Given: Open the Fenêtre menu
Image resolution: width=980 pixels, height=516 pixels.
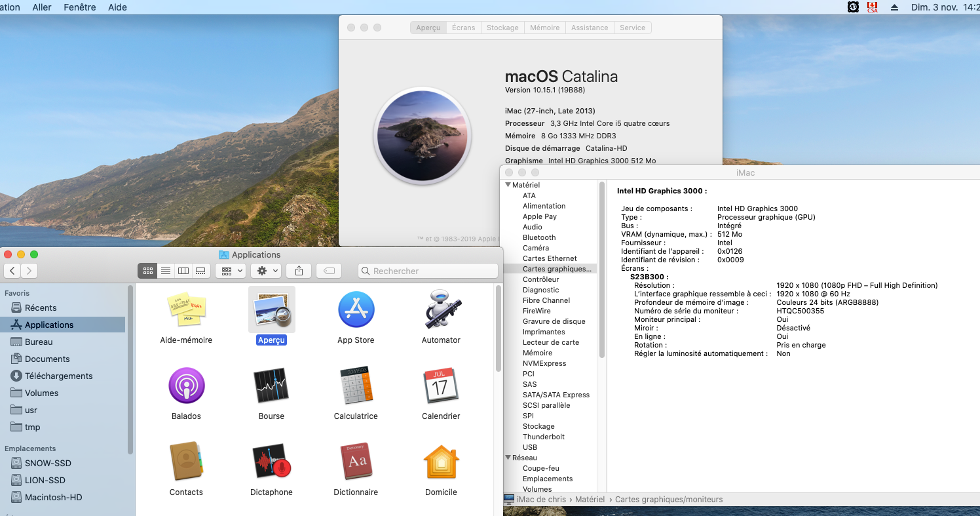Looking at the screenshot, I should tap(80, 7).
